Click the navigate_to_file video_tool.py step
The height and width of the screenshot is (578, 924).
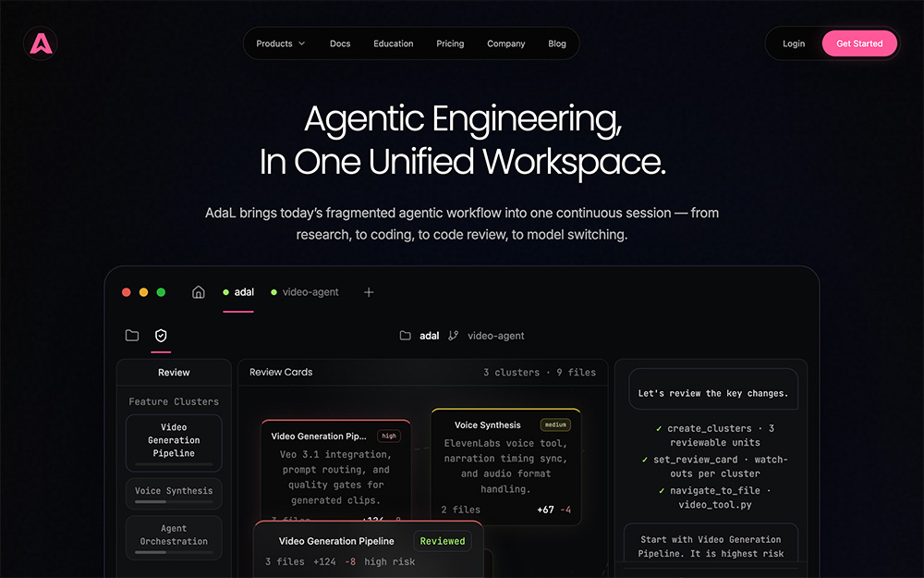point(715,498)
